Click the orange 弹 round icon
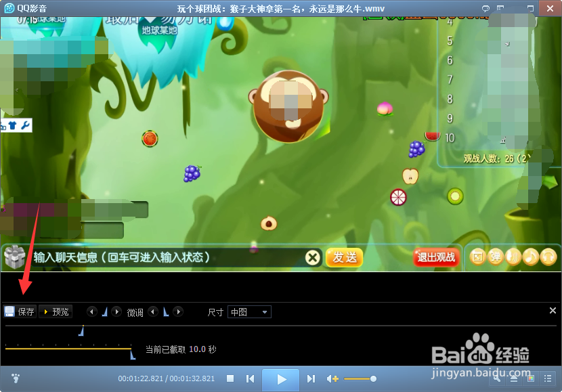This screenshot has width=562, height=392. pos(496,257)
